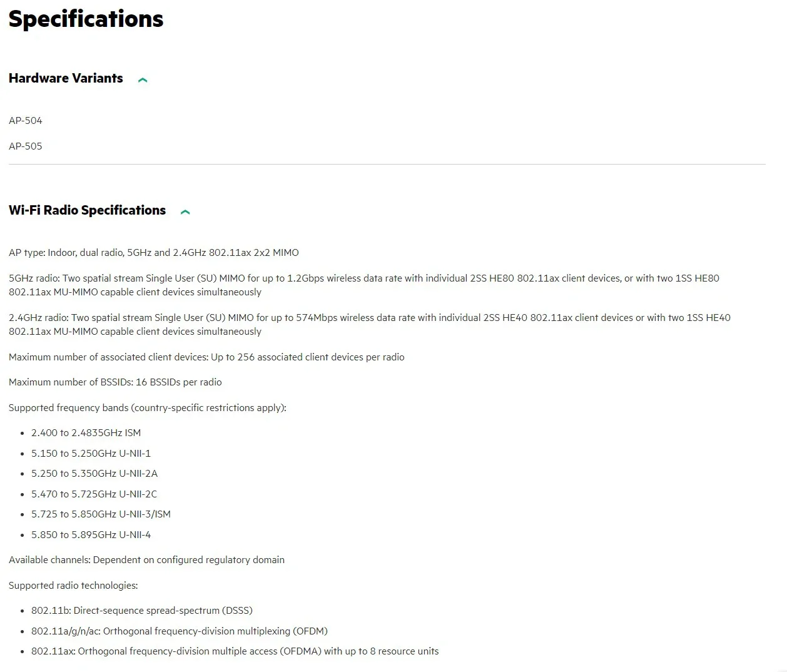Collapse the Hardware Variants section chevron
Screen dimensions: 787x672
point(143,80)
